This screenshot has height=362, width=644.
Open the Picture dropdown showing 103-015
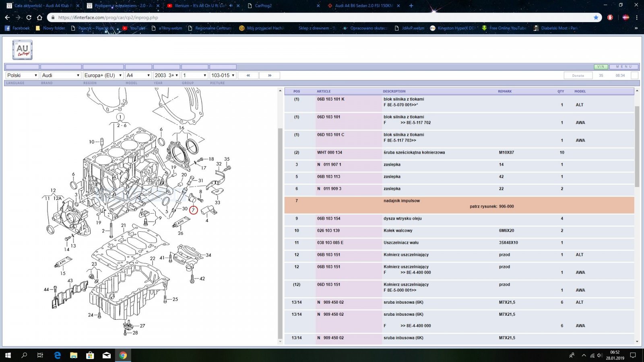click(223, 75)
